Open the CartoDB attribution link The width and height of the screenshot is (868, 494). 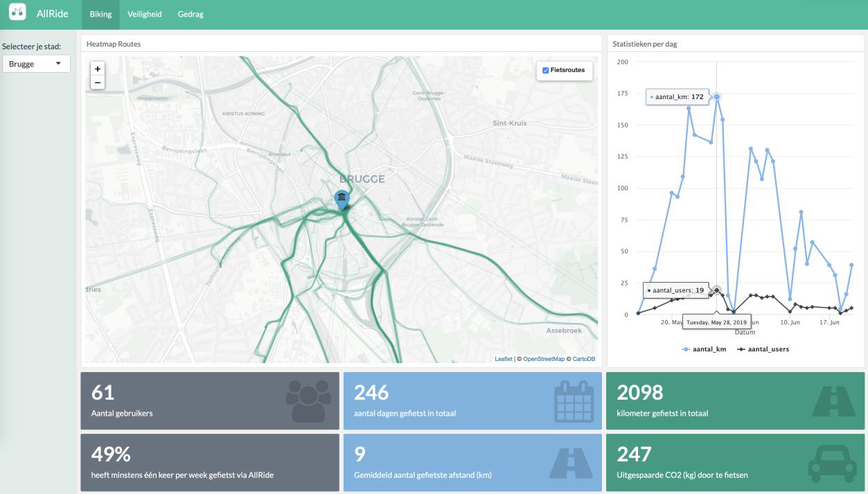point(583,359)
